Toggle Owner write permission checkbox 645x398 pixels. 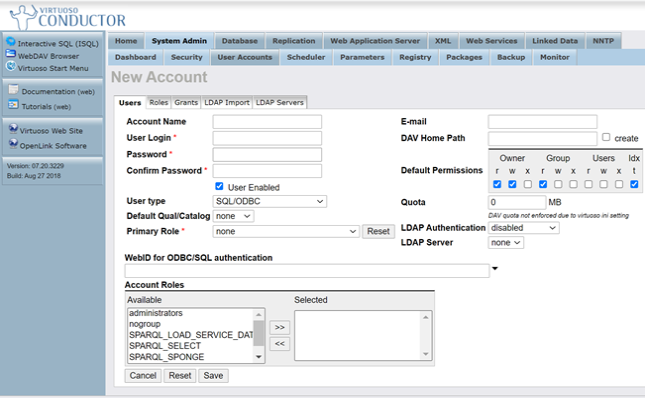point(512,184)
